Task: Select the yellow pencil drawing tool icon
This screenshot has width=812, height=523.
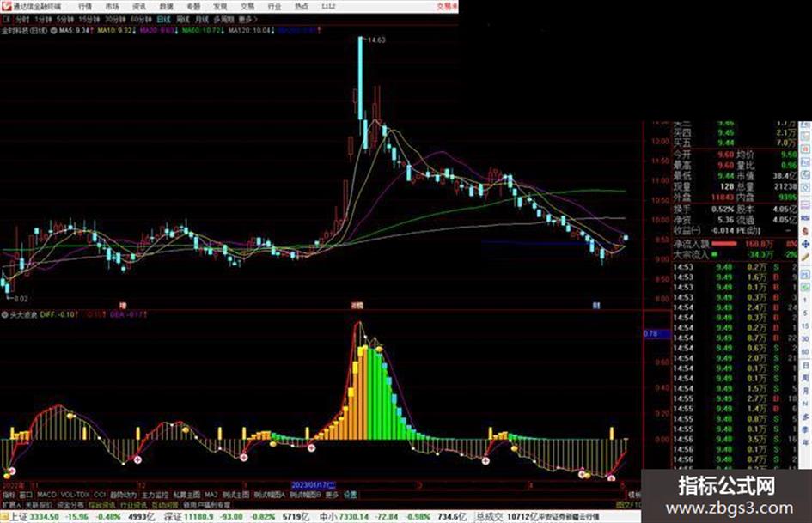Action: click(x=805, y=257)
